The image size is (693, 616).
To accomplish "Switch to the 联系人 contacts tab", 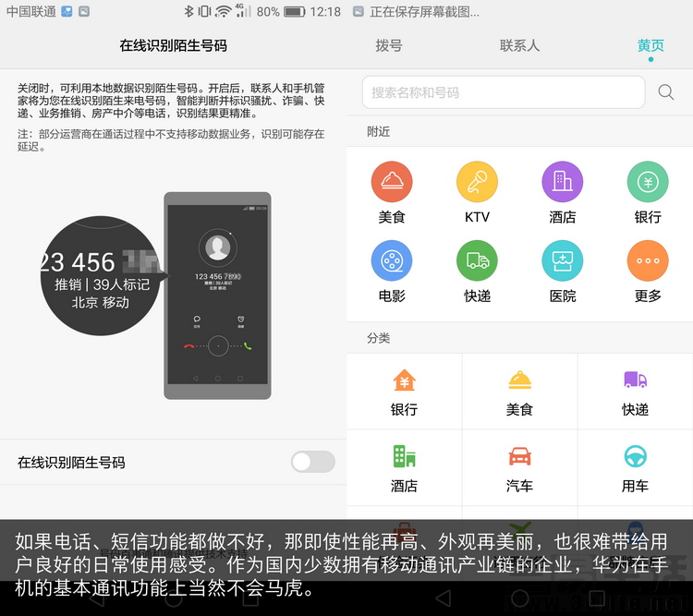I will pos(519,45).
